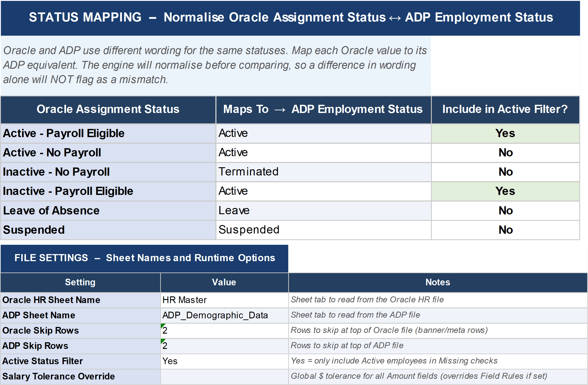Click No filter cell for Leave of Absence
The width and height of the screenshot is (588, 385).
[x=505, y=211]
